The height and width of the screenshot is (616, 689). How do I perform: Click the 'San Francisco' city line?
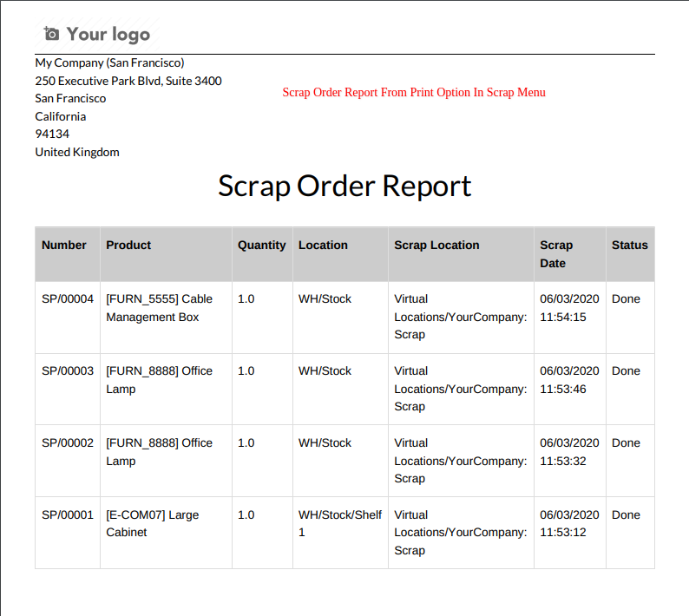(x=70, y=98)
